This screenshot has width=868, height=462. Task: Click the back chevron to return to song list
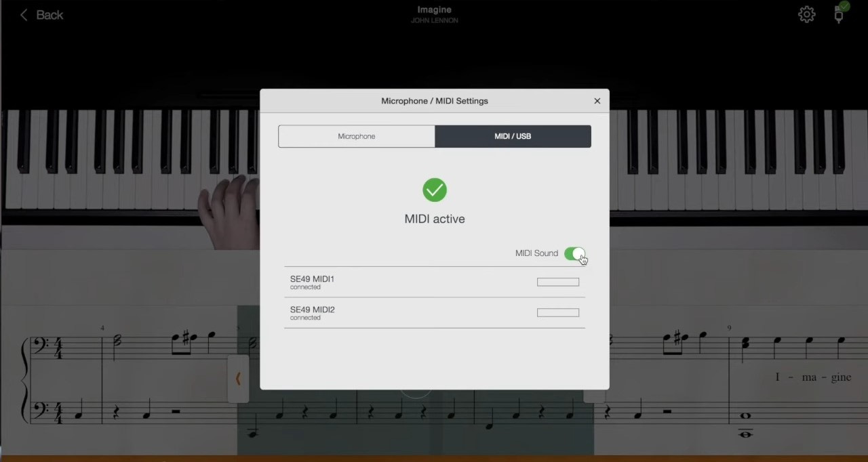(x=24, y=14)
